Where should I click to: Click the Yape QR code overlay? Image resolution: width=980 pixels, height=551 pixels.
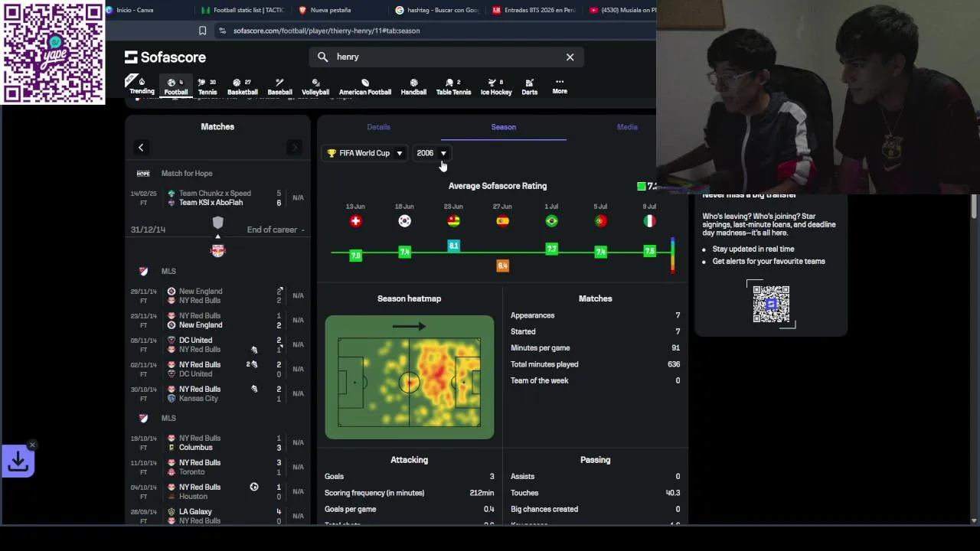[53, 52]
